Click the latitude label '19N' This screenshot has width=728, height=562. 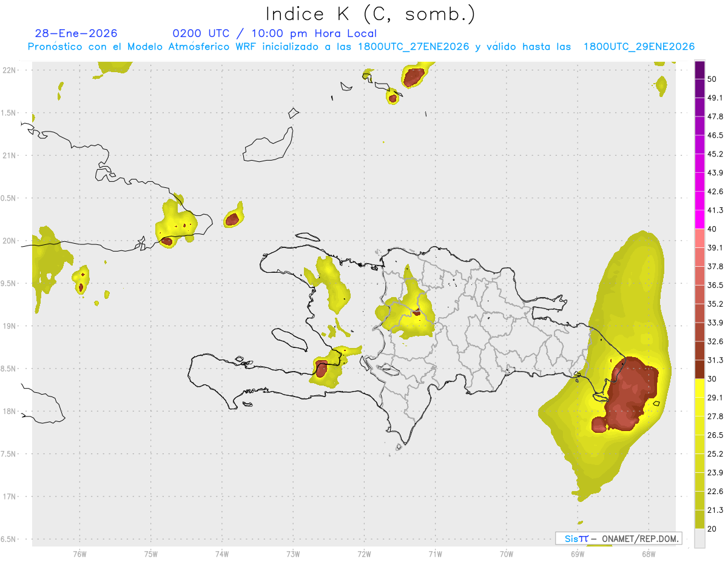10,326
